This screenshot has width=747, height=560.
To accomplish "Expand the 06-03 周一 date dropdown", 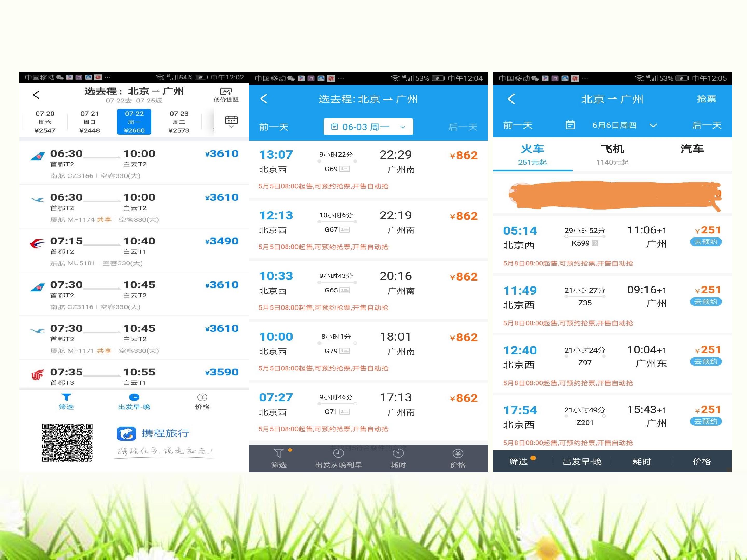I will point(368,127).
